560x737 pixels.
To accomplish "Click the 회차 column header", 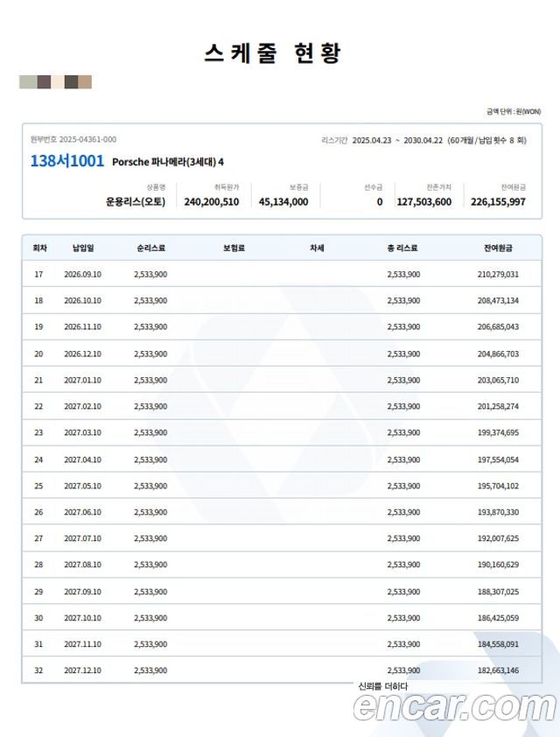I will point(39,248).
